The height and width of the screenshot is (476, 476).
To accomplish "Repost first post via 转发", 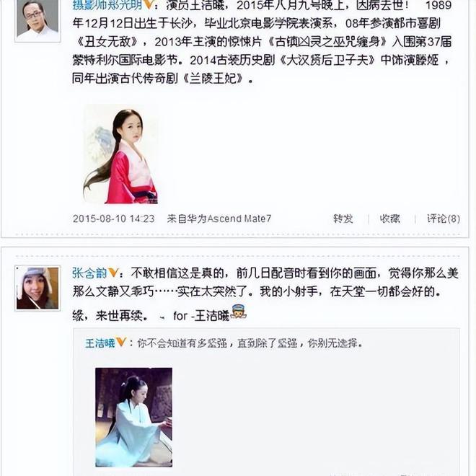I will (x=343, y=219).
